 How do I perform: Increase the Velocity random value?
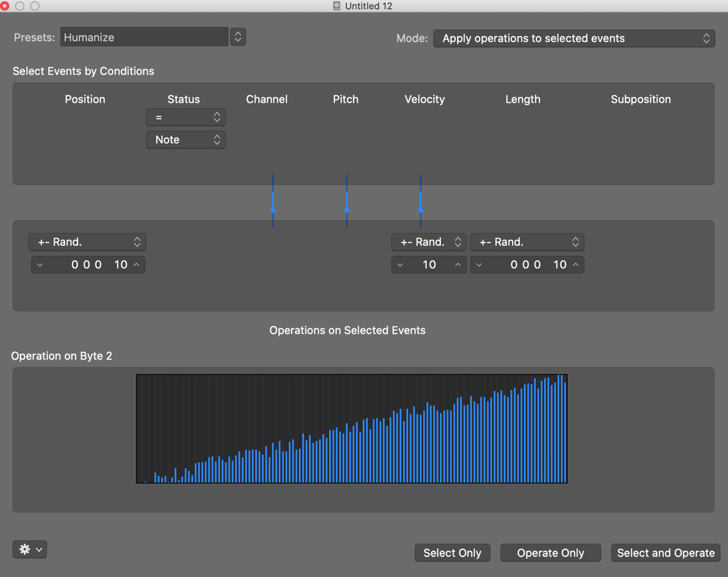[x=458, y=265]
